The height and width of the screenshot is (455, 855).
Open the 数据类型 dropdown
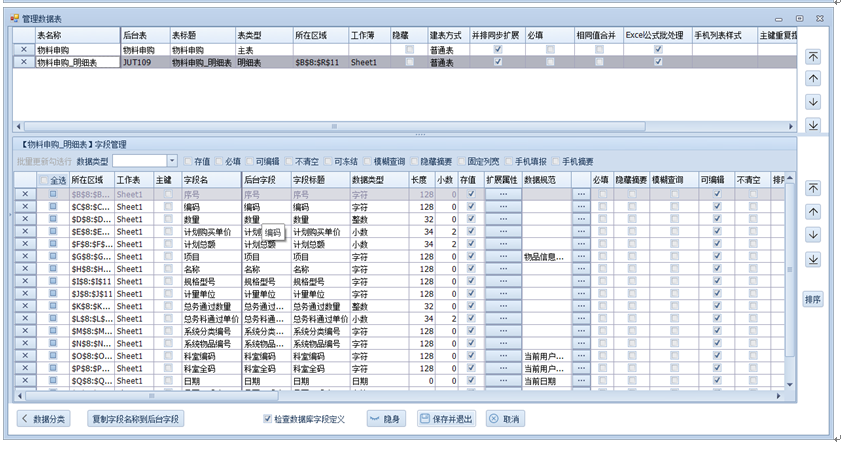pyautogui.click(x=172, y=161)
